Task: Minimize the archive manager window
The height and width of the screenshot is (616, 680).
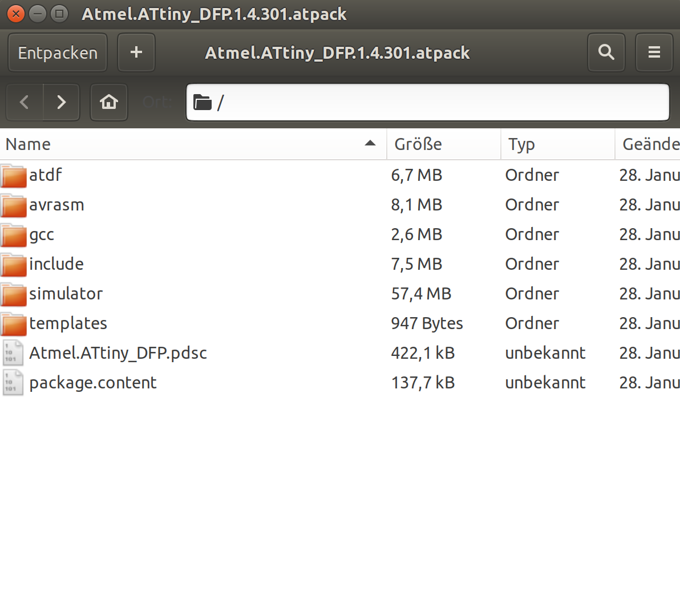Action: coord(38,14)
